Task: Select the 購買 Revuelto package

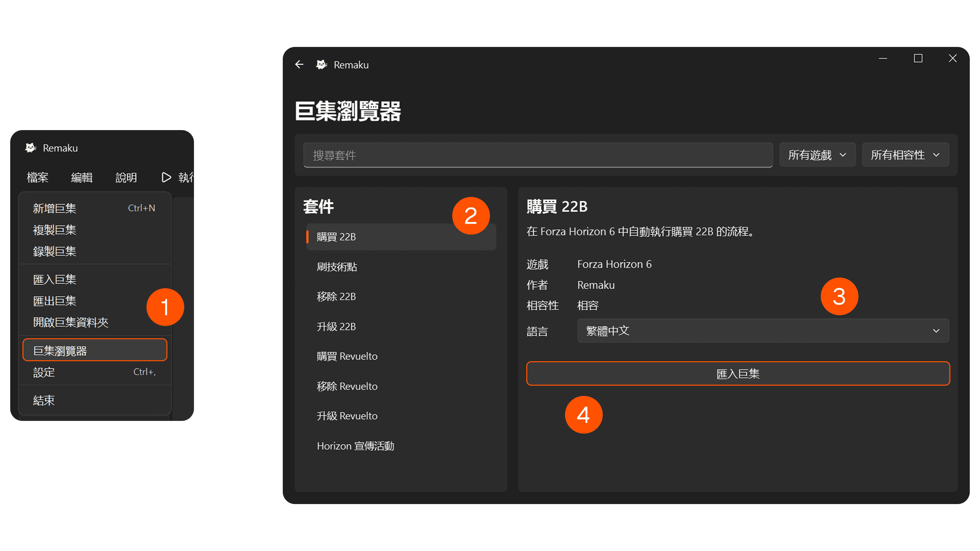Action: (401, 356)
